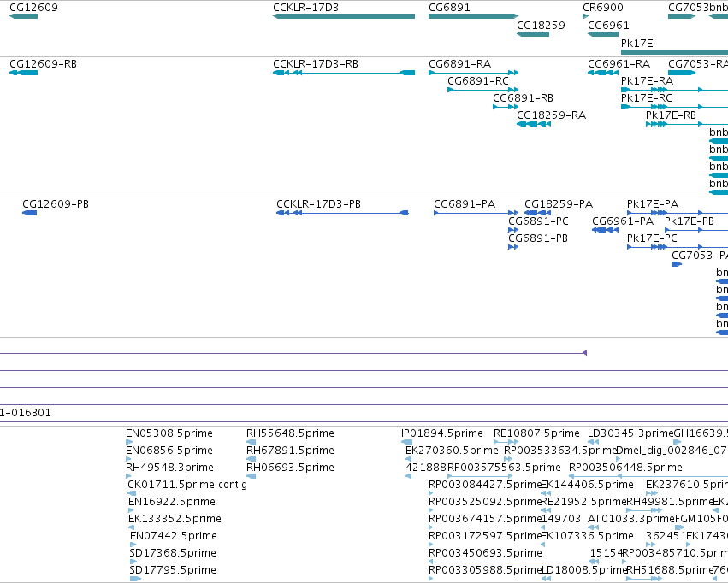Click the RP003506448.5prime EST label

[x=625, y=468]
